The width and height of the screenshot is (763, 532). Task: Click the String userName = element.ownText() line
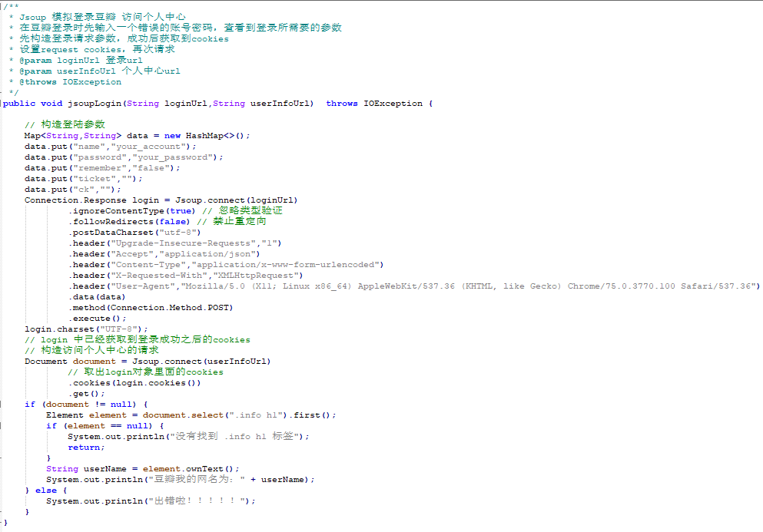tap(143, 469)
